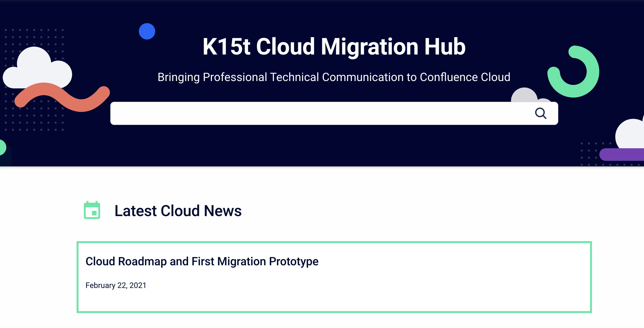644x328 pixels.
Task: Click the green half circle at left edge
Action: [x=2, y=147]
